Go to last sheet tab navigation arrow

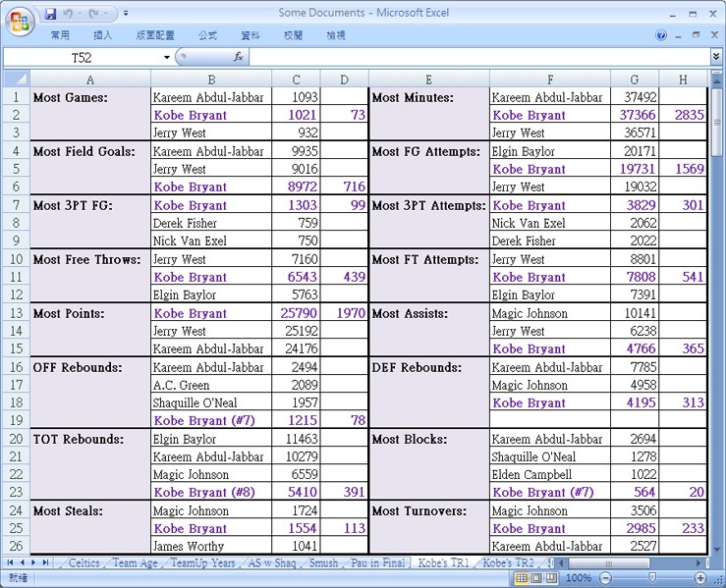point(45,563)
